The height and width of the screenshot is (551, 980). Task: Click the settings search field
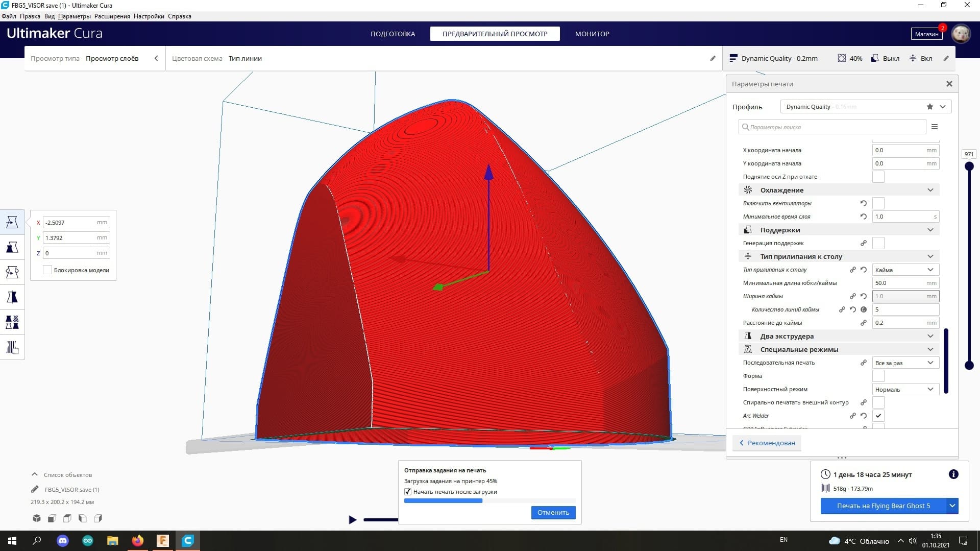[x=832, y=127]
